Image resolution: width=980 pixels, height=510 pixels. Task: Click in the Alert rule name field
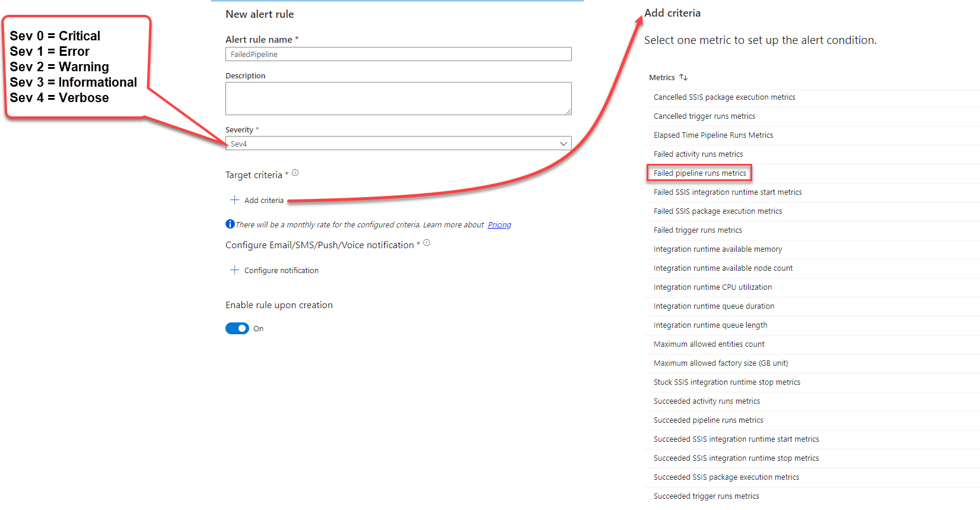pos(398,54)
